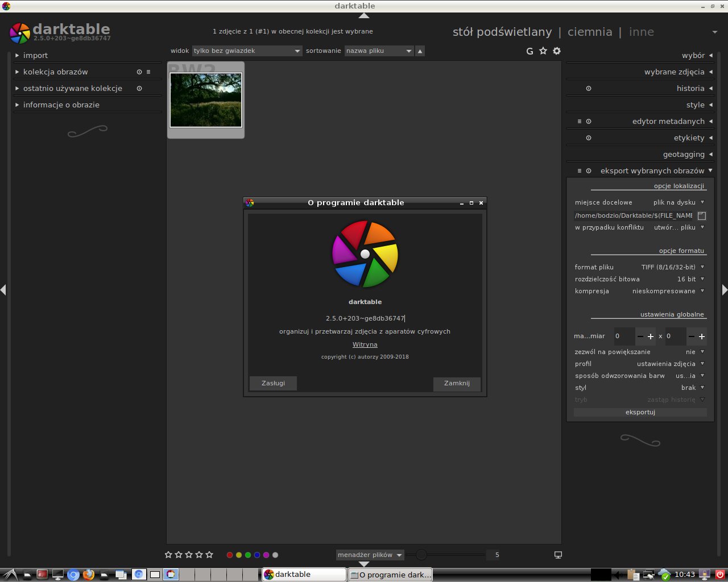Switch to the inne view
The image size is (728, 582).
641,32
